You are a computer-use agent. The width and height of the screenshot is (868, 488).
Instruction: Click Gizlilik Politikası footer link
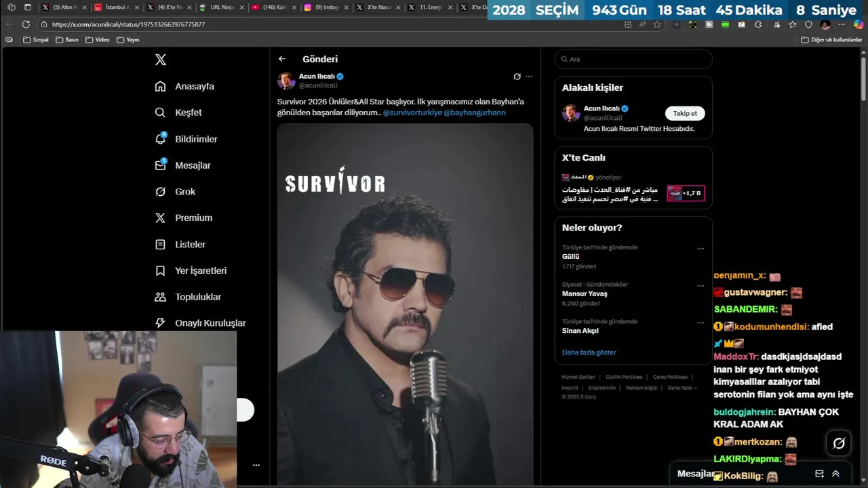(624, 377)
